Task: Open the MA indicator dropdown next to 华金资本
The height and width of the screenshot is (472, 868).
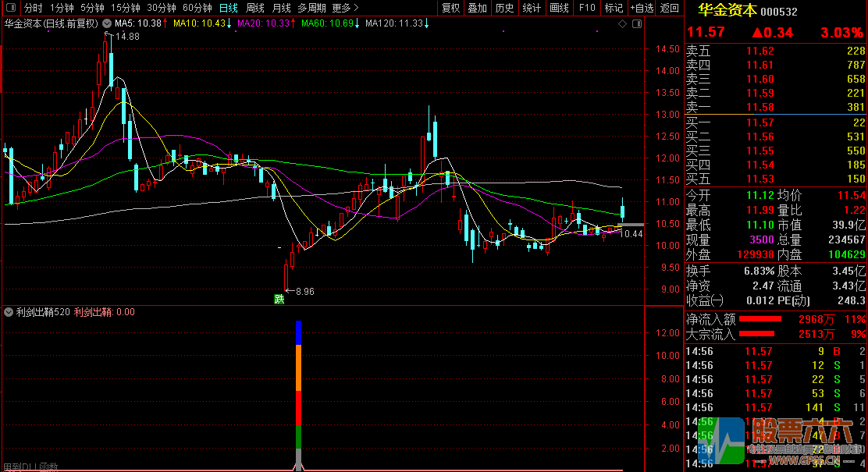Action: (106, 23)
